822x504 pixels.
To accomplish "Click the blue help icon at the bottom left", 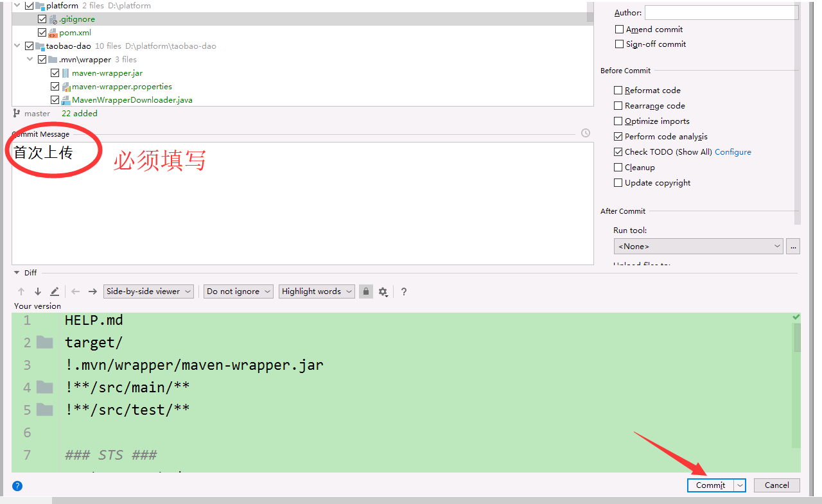I will (x=17, y=486).
